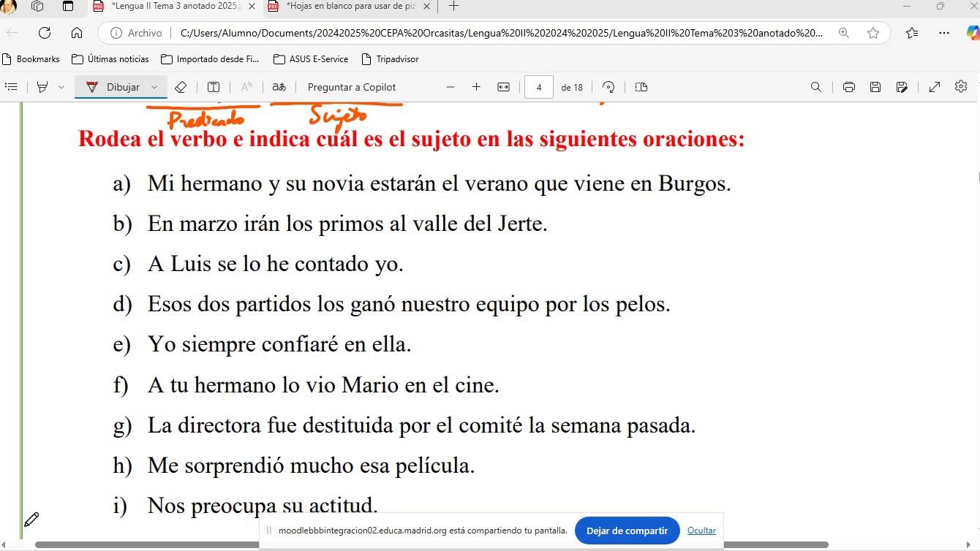Select the PDF highlight tool
980x551 pixels.
[x=42, y=87]
